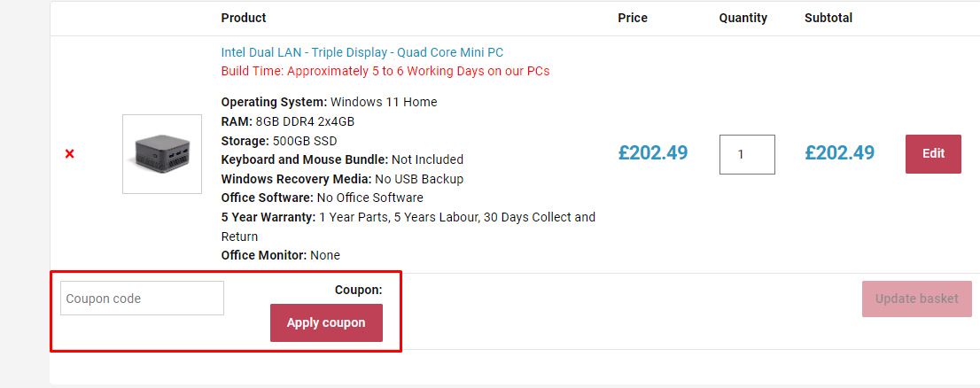This screenshot has width=980, height=388.
Task: Click the Operating System Windows 11 Home line
Action: [x=329, y=102]
